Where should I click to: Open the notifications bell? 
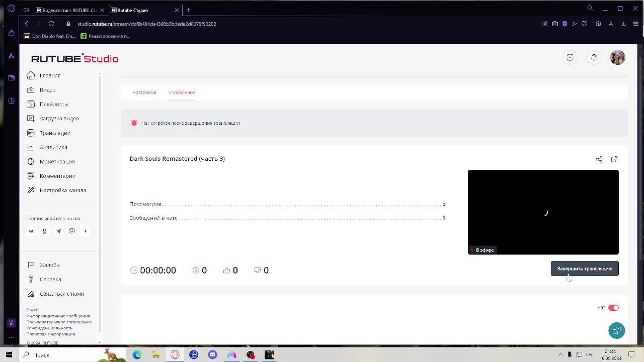point(594,57)
